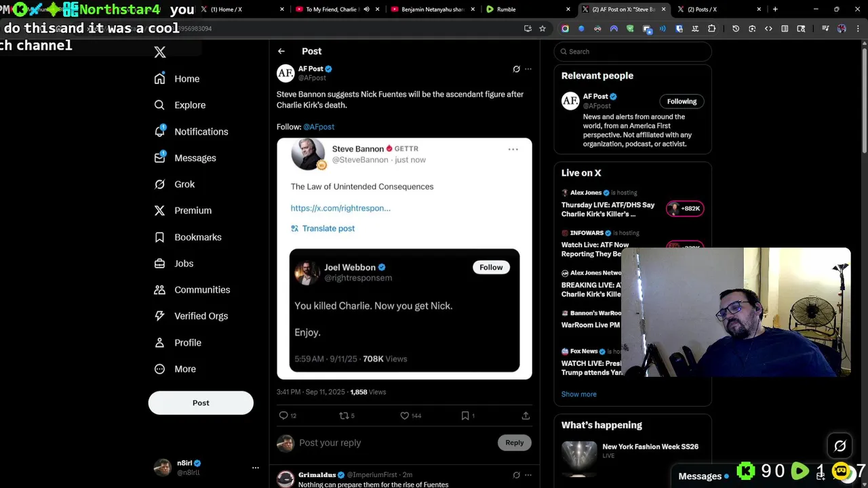Open Explore from the left sidebar

(x=180, y=105)
